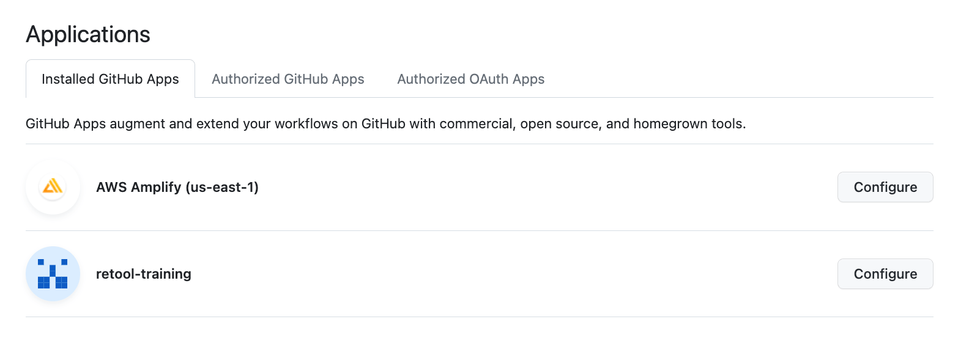
Task: Return to the installed apps tab
Action: [x=110, y=79]
